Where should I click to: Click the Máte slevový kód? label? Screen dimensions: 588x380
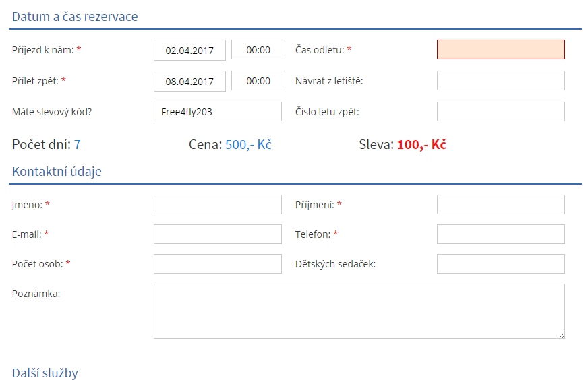click(x=52, y=112)
